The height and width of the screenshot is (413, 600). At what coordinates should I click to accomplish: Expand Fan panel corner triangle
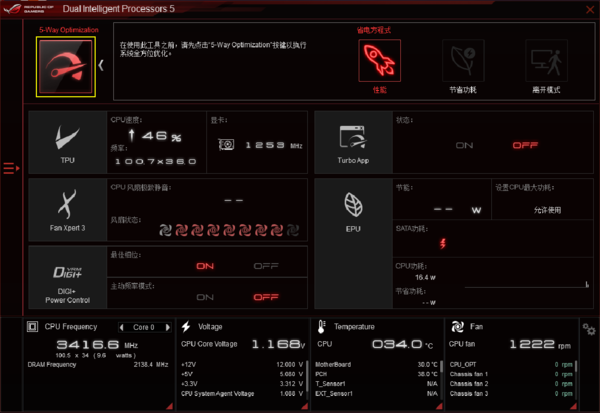click(x=574, y=406)
